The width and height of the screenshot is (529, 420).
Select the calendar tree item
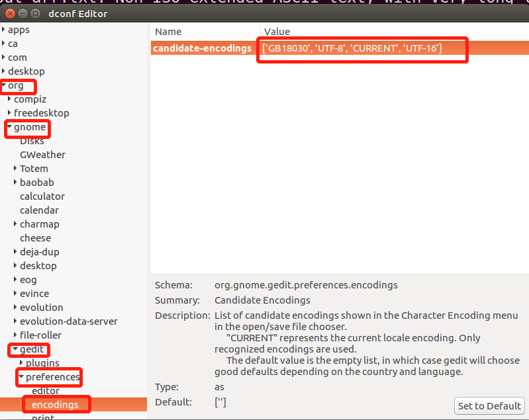coord(39,210)
